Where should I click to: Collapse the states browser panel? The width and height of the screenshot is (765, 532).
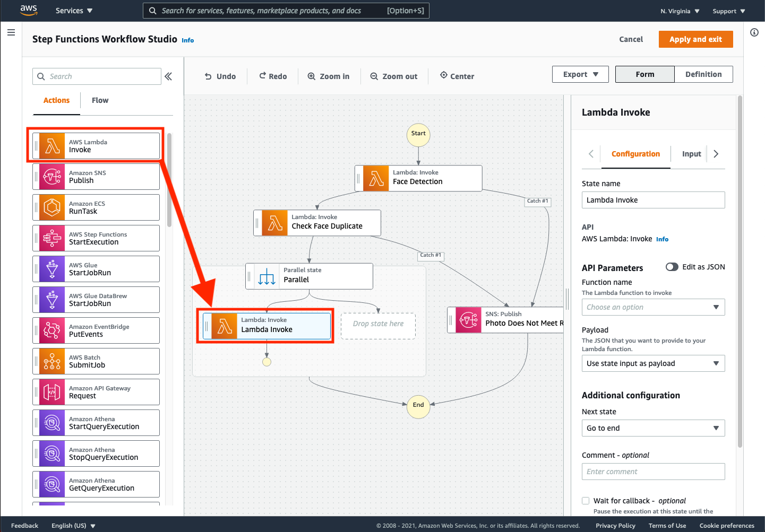(x=168, y=76)
